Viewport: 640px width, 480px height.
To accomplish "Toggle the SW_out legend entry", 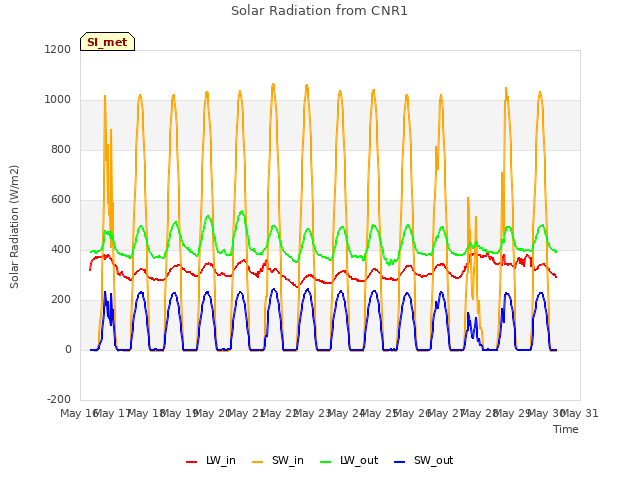I will [424, 460].
